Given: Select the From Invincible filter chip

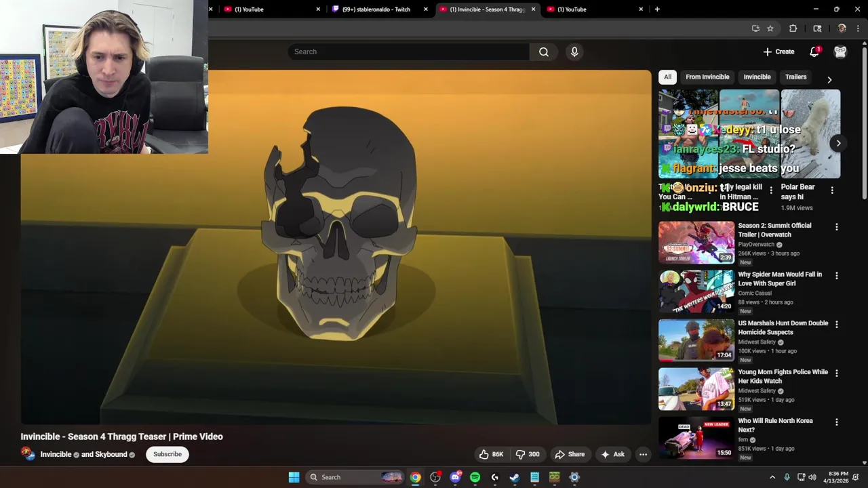Looking at the screenshot, I should (x=707, y=77).
